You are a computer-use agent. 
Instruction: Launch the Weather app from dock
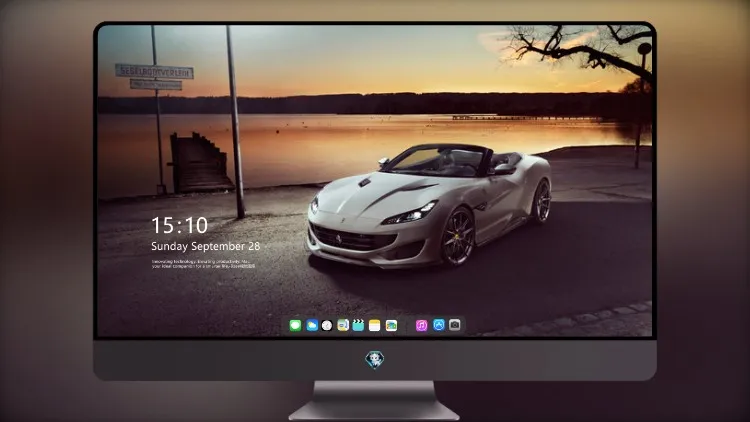pyautogui.click(x=312, y=326)
